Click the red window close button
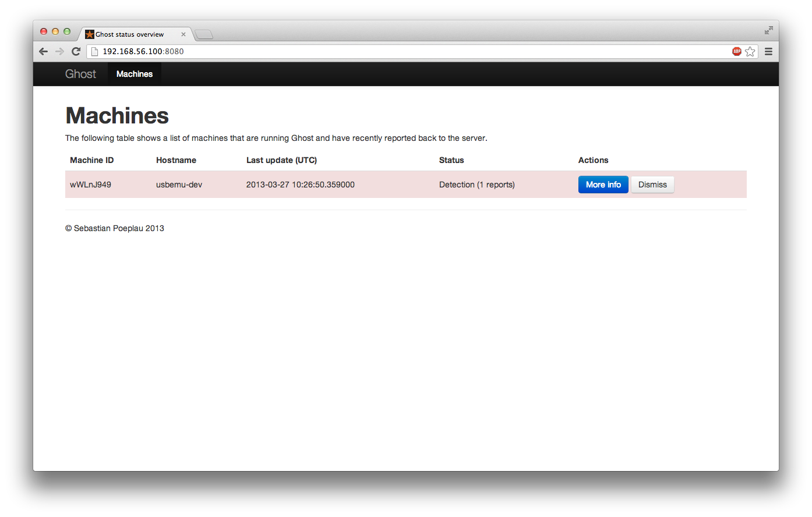Image resolution: width=812 pixels, height=517 pixels. point(44,31)
